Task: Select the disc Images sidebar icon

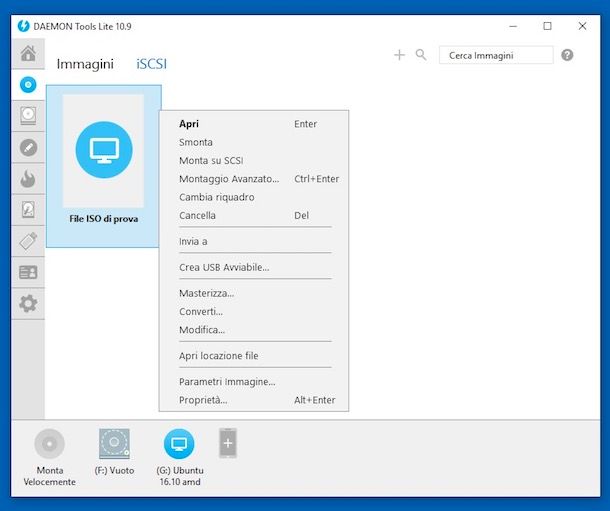Action: pyautogui.click(x=28, y=85)
